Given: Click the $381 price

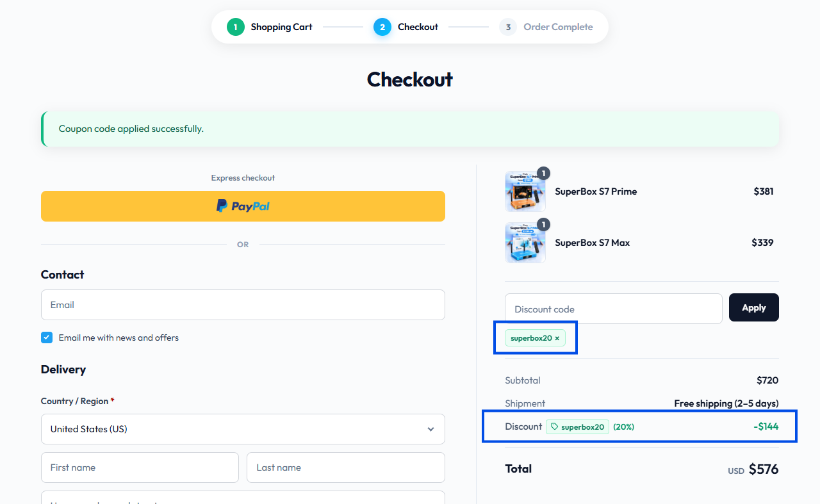Looking at the screenshot, I should pos(764,191).
